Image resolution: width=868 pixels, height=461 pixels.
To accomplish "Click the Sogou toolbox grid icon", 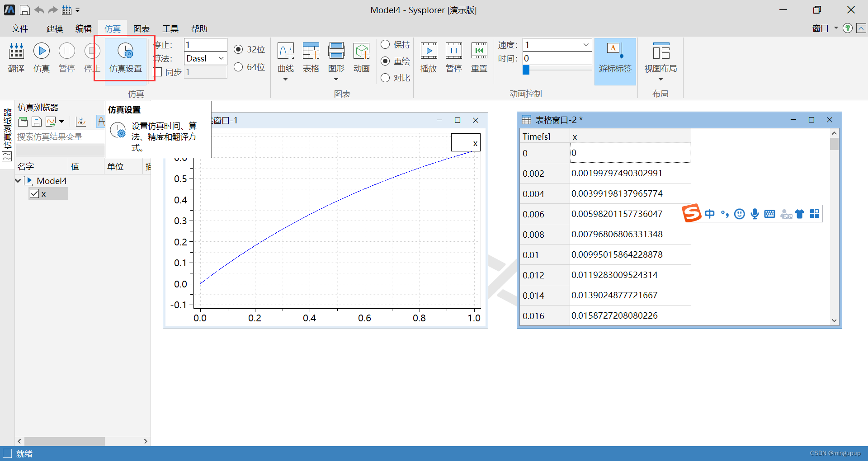I will pyautogui.click(x=815, y=214).
